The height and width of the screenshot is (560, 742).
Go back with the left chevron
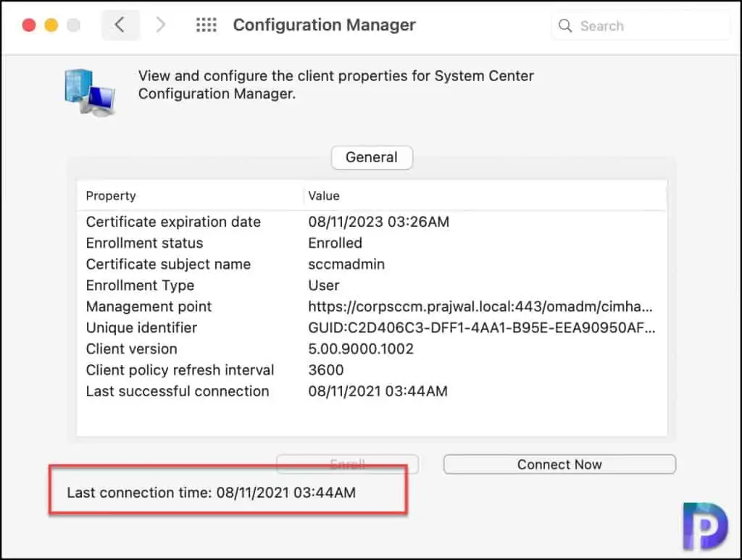click(x=120, y=25)
